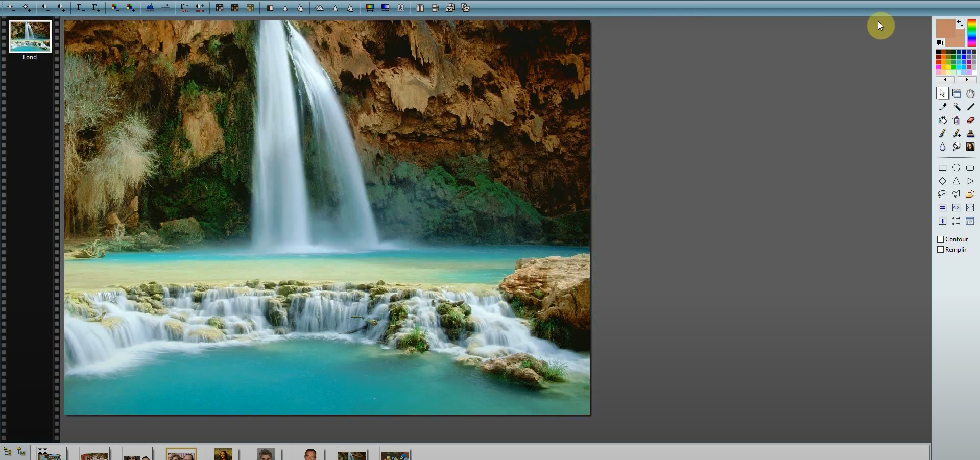Click the load selection folder icon
This screenshot has width=980, height=460.
point(970,194)
